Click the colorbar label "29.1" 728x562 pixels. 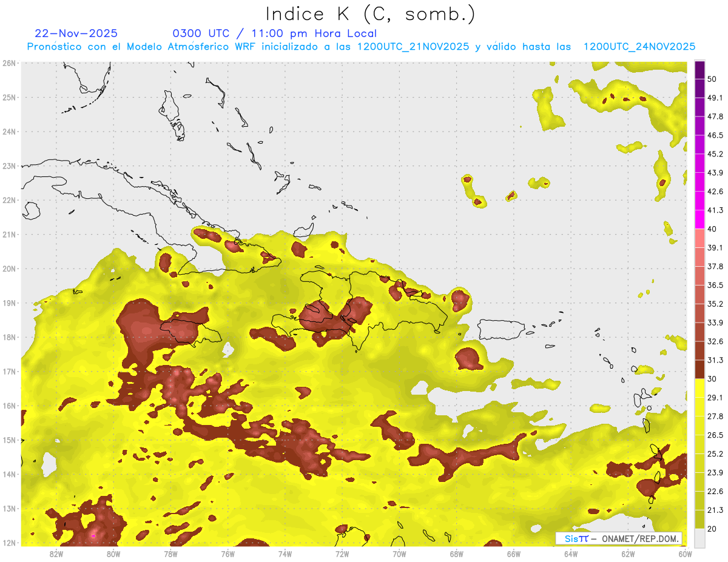point(715,398)
